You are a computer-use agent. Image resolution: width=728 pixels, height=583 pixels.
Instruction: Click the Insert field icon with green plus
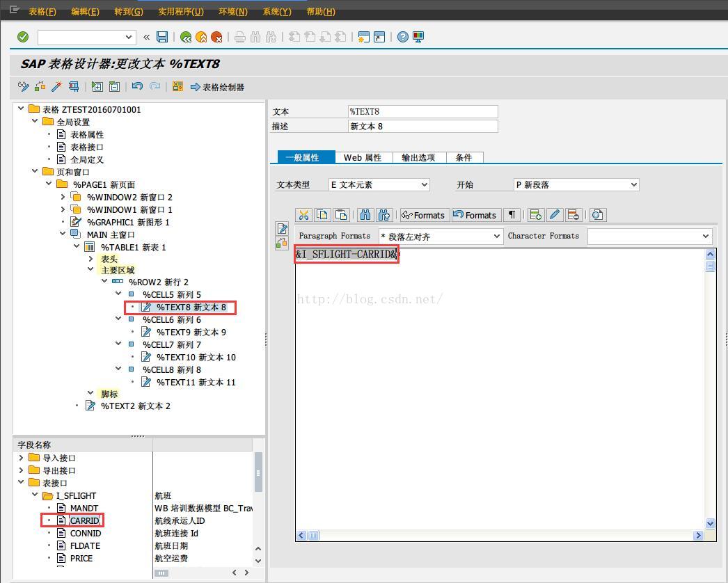point(535,215)
